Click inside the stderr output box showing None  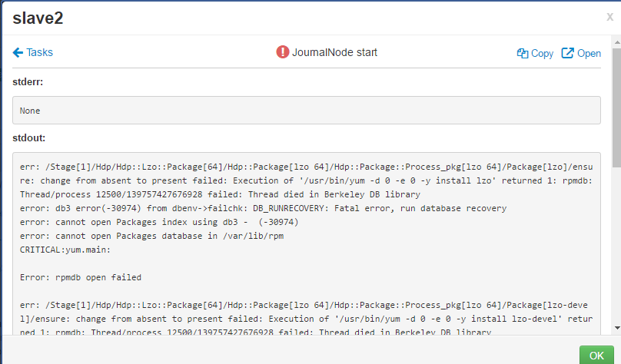pos(306,110)
